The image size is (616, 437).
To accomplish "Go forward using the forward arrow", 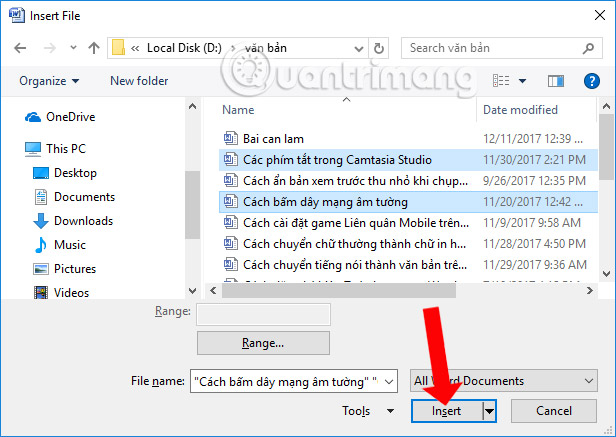I will (x=50, y=48).
